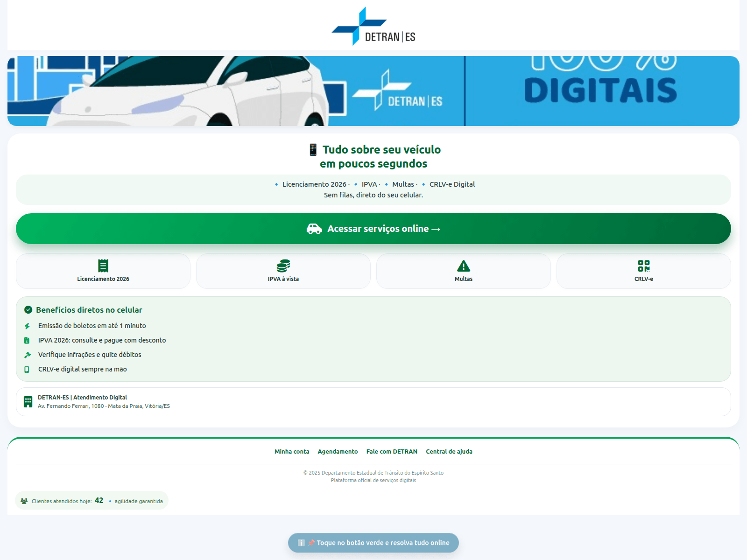Click the 'agilidade garantida' text
Viewport: 747px width, 560px height.
tap(139, 501)
